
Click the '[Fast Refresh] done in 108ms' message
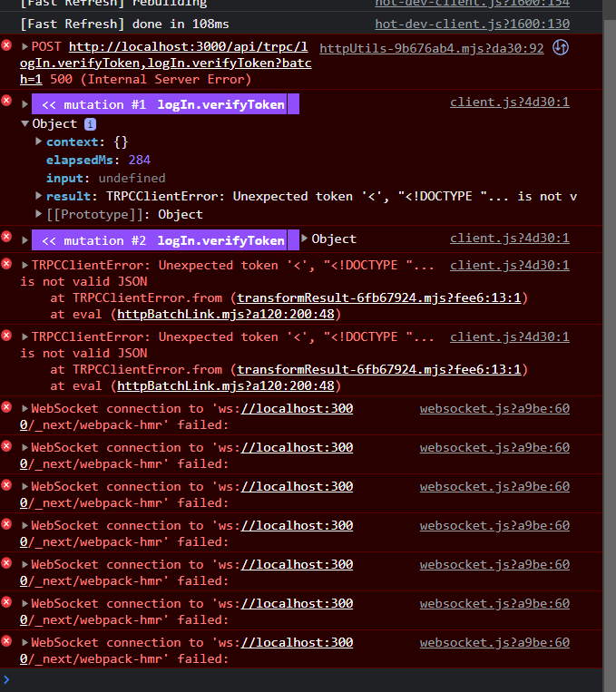tap(124, 24)
